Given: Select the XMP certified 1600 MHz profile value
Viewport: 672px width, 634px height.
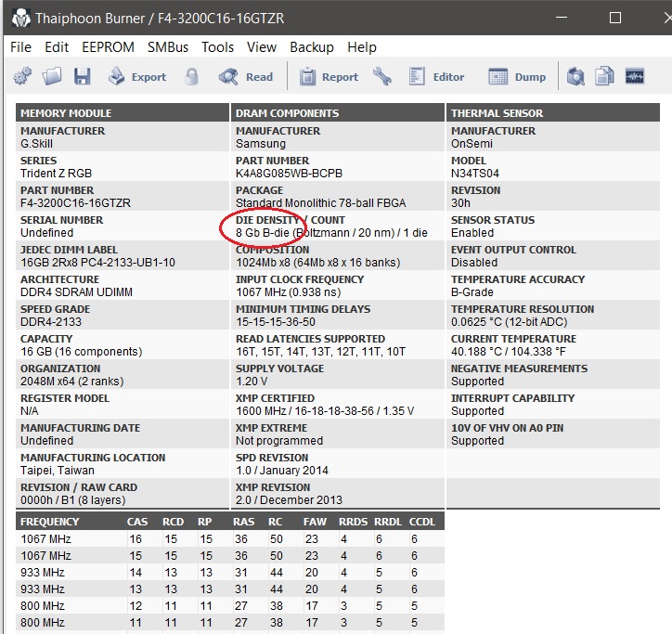Looking at the screenshot, I should pyautogui.click(x=325, y=410).
